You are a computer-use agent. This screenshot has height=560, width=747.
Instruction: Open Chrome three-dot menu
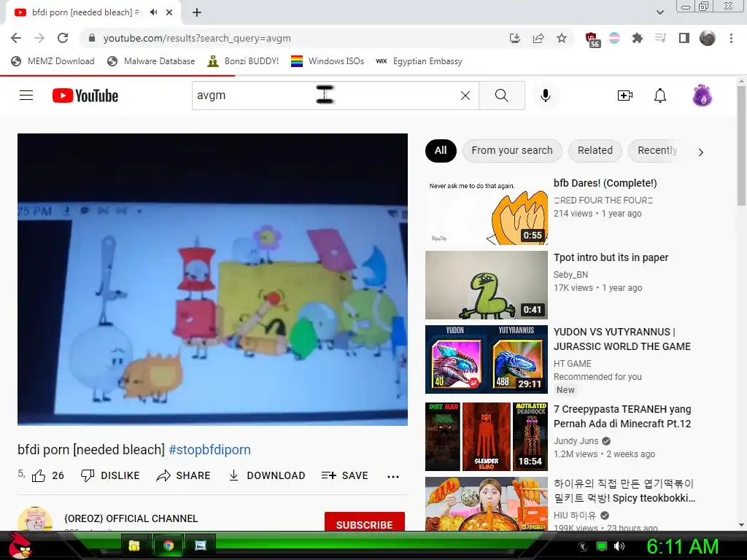tap(731, 38)
